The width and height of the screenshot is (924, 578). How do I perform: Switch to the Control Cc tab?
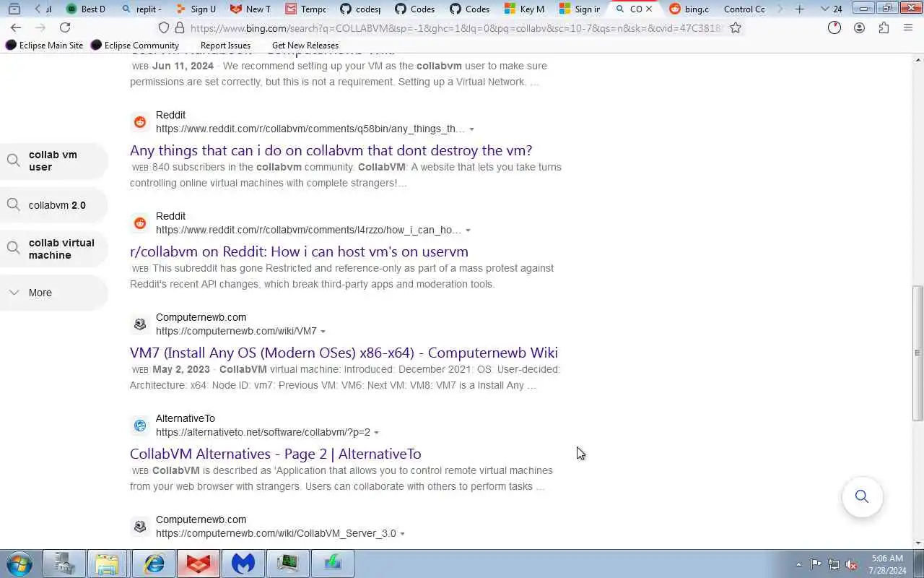[744, 9]
